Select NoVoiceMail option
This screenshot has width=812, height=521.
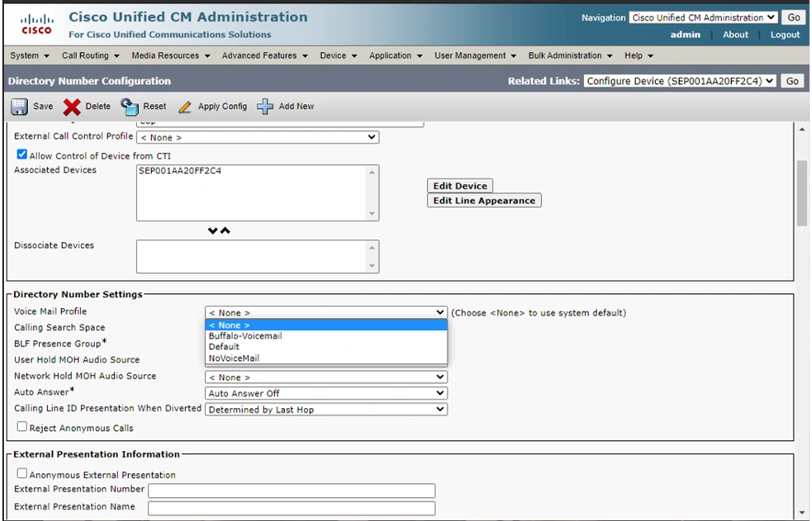(x=326, y=358)
